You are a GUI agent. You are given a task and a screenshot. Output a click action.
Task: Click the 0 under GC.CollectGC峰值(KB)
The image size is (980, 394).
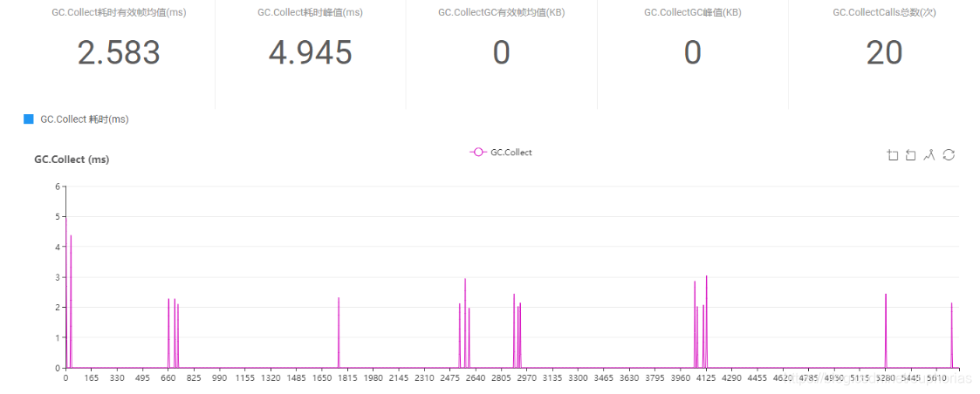[693, 52]
